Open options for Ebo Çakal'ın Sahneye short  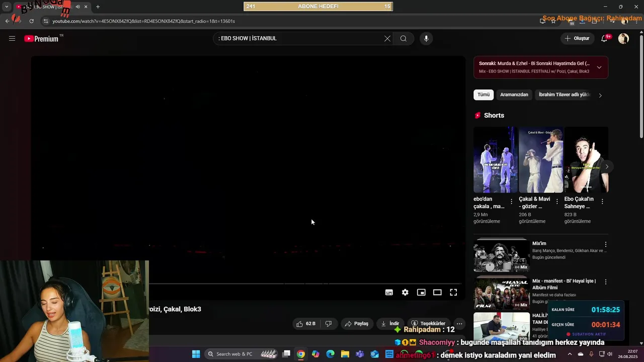pos(602,202)
